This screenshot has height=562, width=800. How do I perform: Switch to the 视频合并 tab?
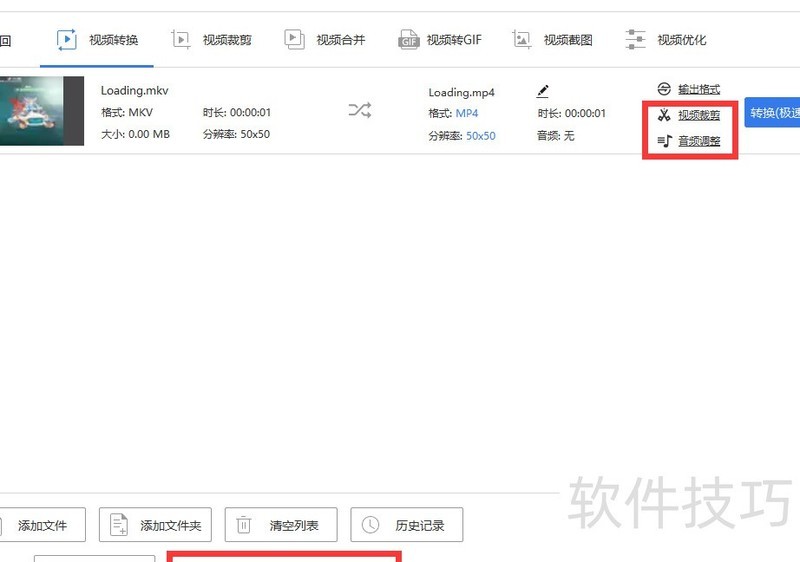click(325, 40)
